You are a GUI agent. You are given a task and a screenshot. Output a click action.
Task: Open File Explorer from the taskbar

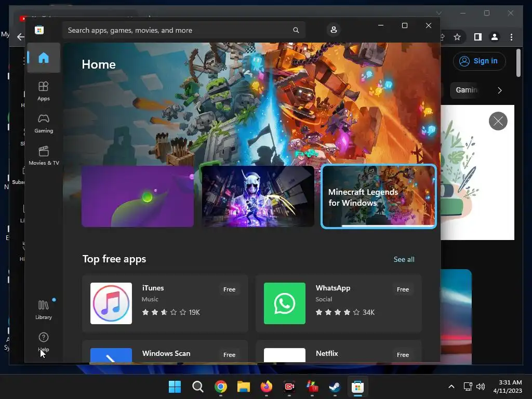[x=243, y=387]
